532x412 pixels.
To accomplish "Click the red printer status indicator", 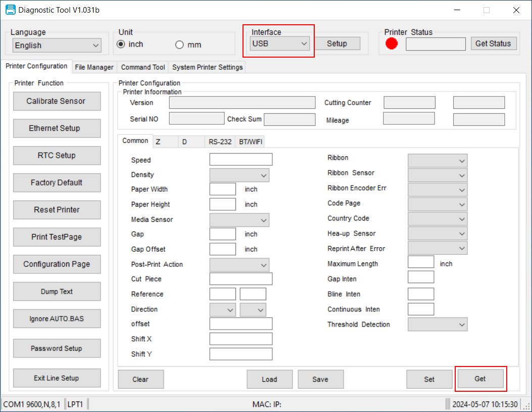I will (392, 44).
